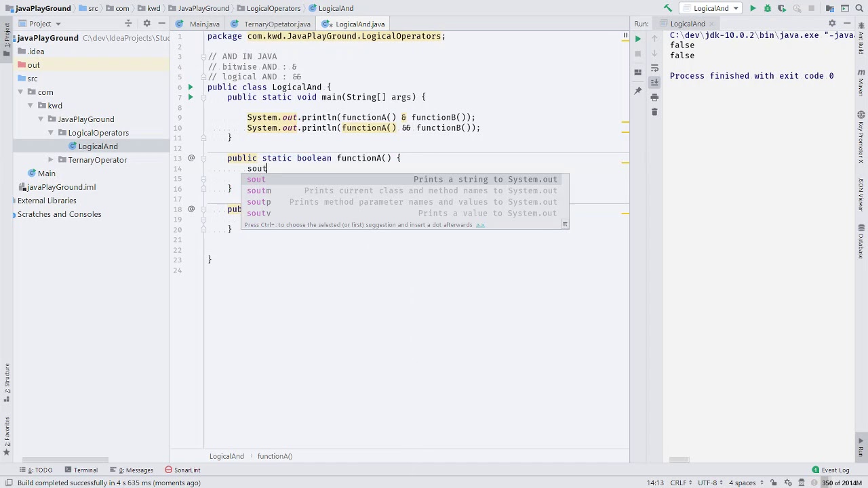Select javaPlayGround.iml file
The width and height of the screenshot is (868, 488).
tap(57, 187)
